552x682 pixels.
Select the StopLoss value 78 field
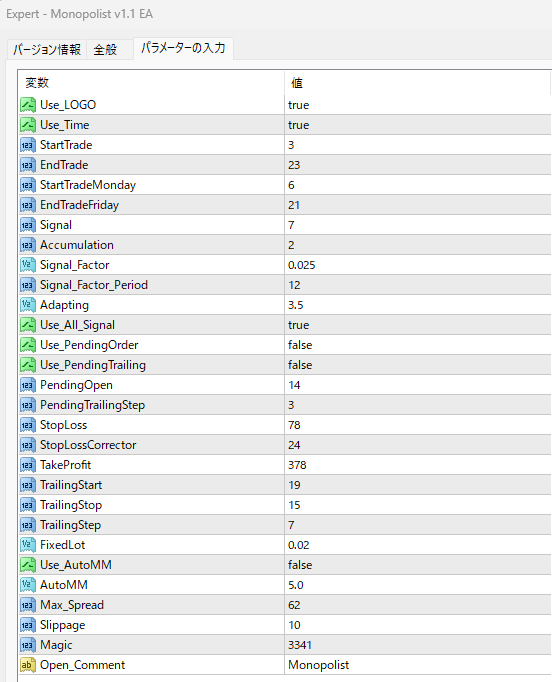[418, 425]
